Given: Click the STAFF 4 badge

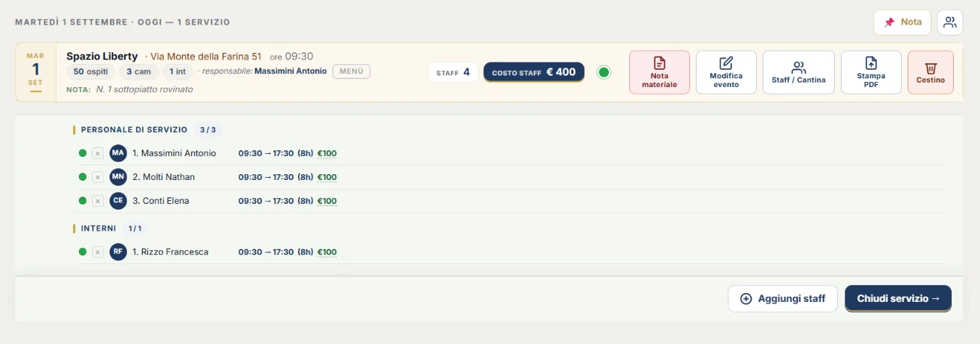Looking at the screenshot, I should point(453,72).
